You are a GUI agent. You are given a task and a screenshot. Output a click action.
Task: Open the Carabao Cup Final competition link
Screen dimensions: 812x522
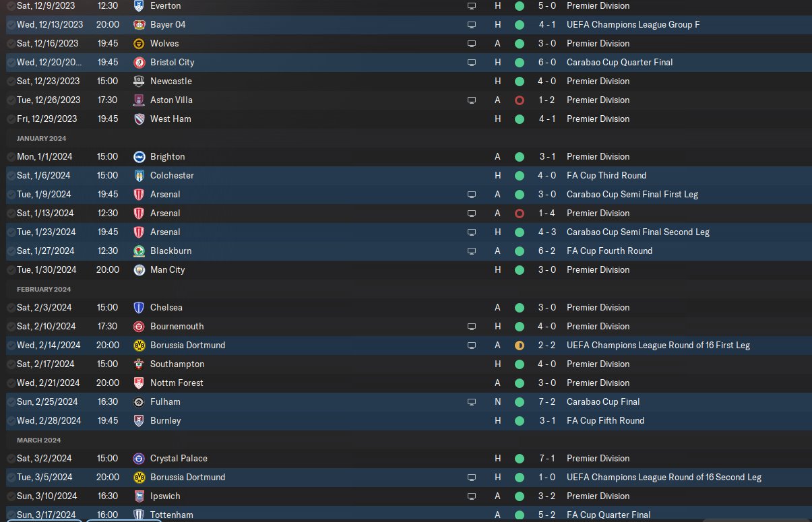[603, 401]
